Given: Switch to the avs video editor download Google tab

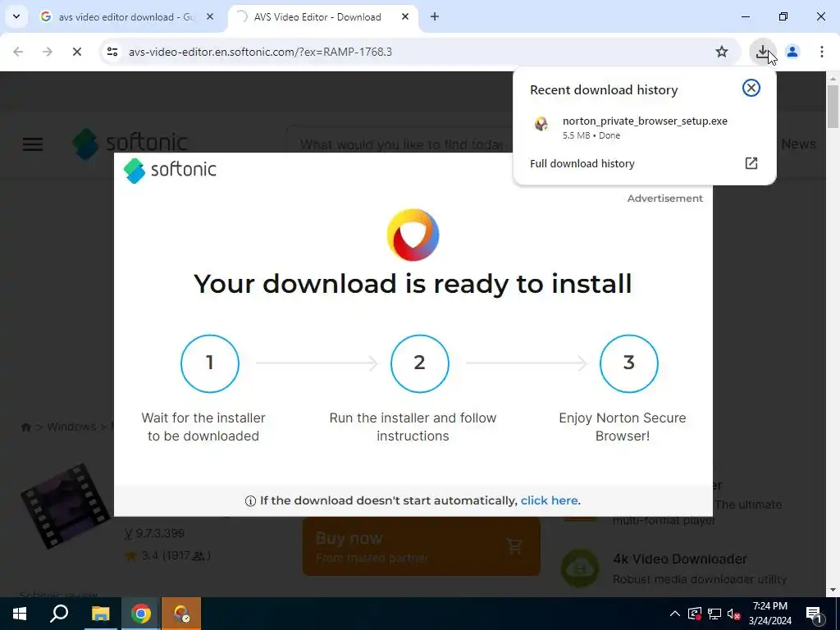Looking at the screenshot, I should point(126,16).
